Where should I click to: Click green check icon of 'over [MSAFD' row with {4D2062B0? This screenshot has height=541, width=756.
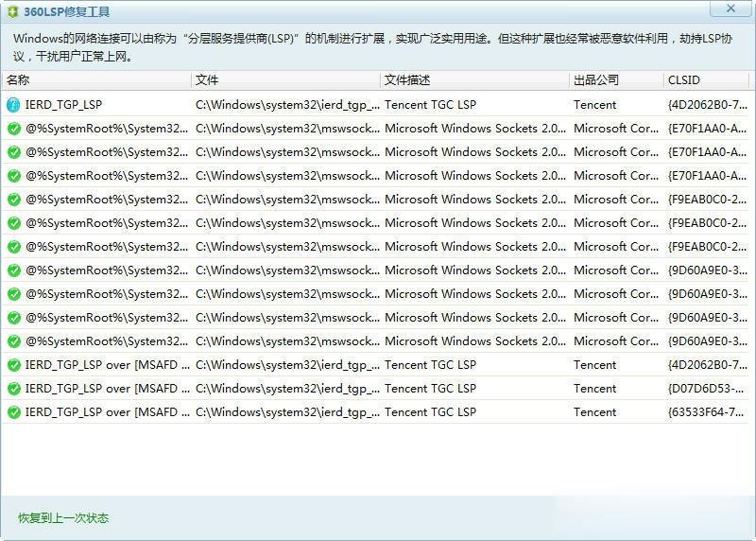tap(14, 365)
